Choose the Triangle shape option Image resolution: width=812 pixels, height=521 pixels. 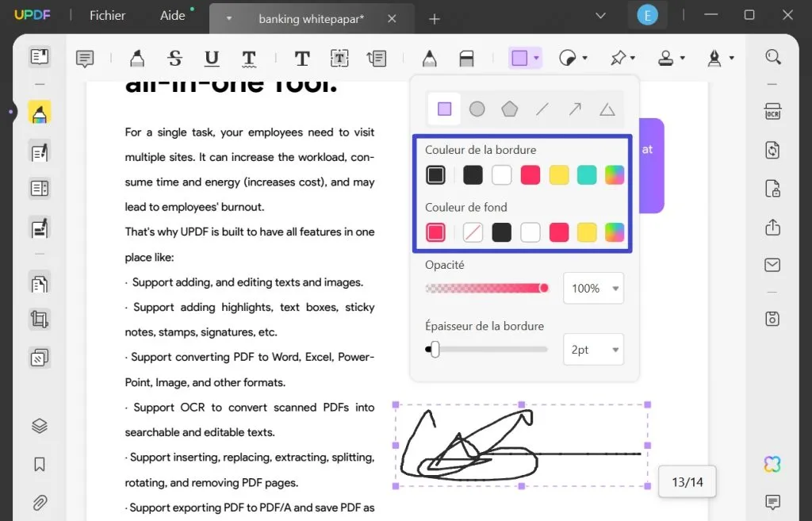(x=607, y=109)
